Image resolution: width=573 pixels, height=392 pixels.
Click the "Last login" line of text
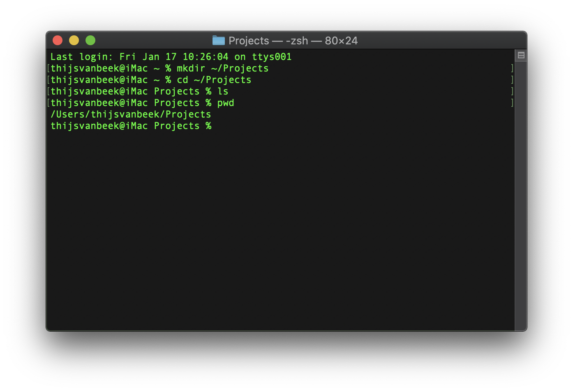tap(171, 57)
